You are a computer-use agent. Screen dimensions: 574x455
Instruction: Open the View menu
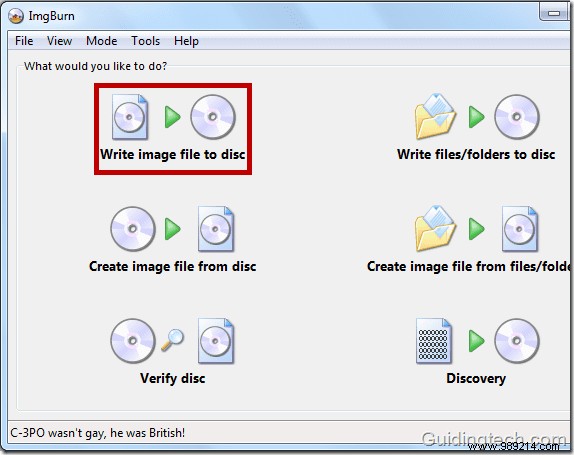(59, 41)
